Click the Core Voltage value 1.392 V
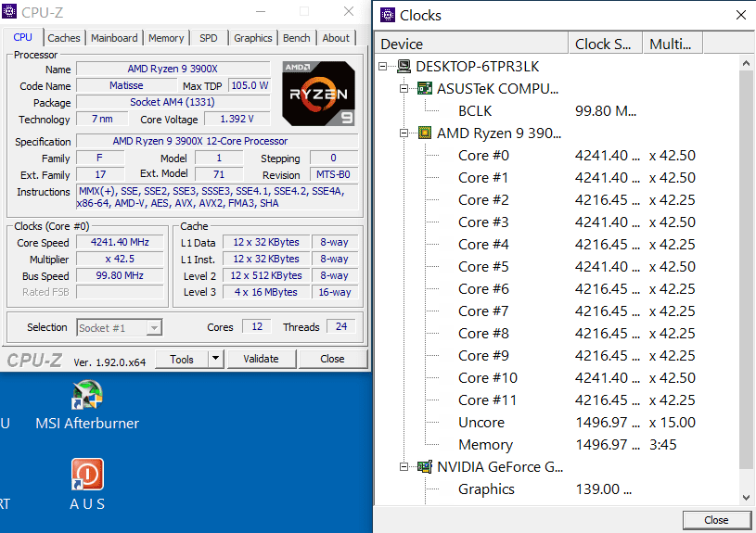 click(237, 119)
